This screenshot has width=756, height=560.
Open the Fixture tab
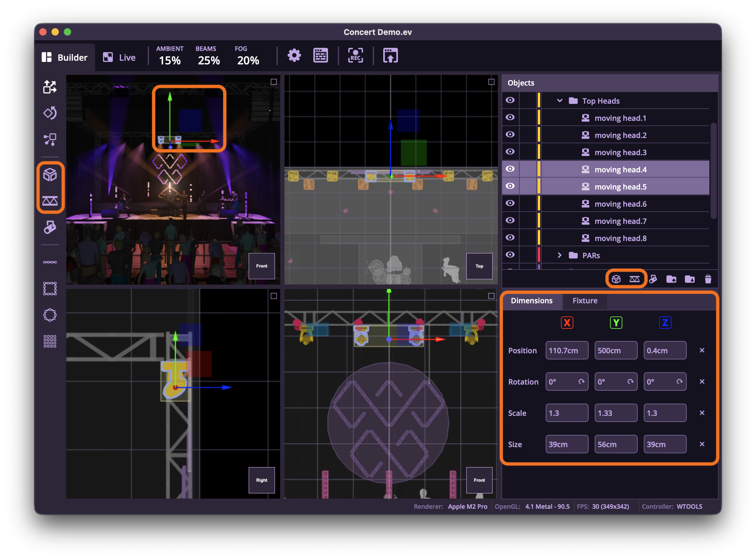(x=585, y=301)
